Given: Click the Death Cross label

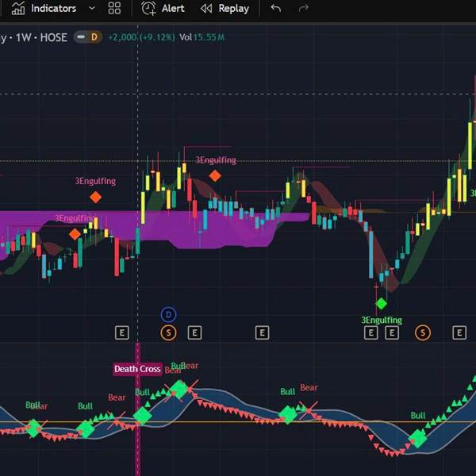Looking at the screenshot, I should point(137,369).
